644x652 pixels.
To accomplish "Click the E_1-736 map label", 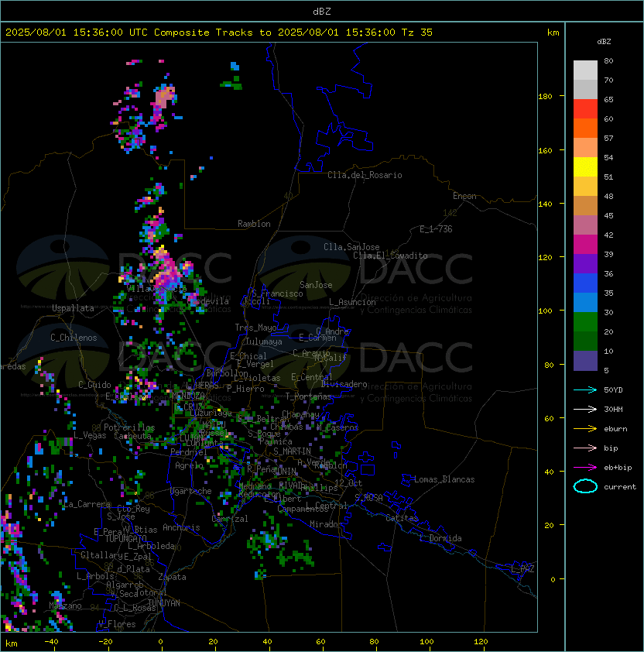I will tap(436, 229).
